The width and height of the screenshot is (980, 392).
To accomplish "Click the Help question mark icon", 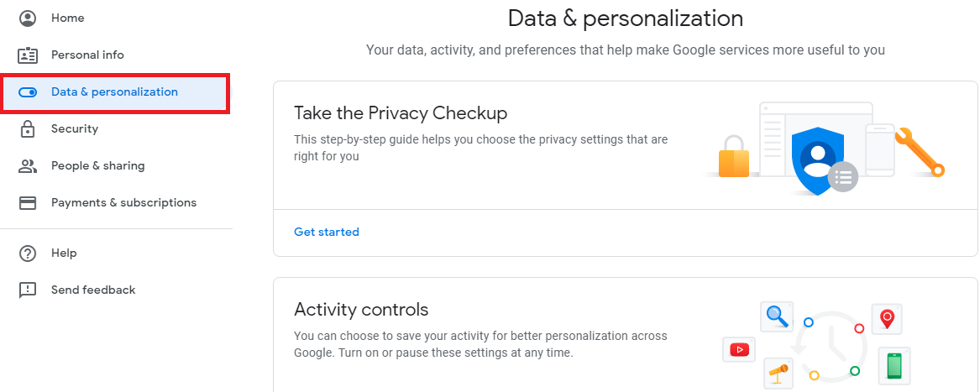I will [28, 253].
